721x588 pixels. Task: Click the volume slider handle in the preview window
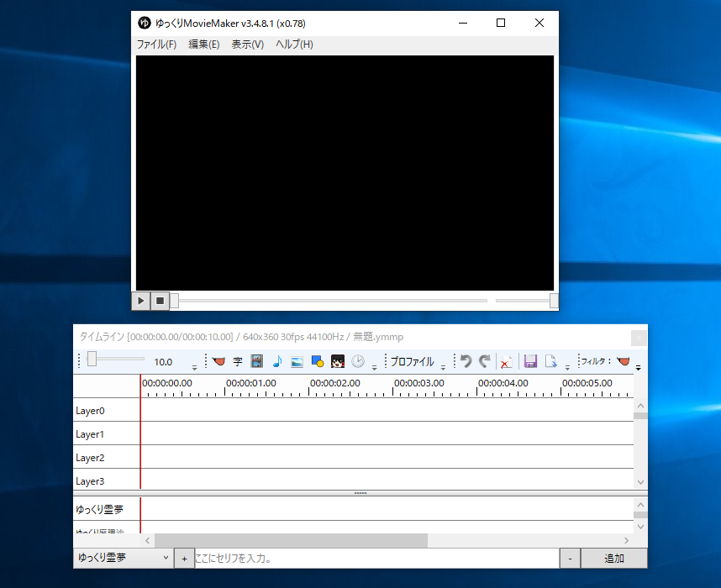coord(554,301)
